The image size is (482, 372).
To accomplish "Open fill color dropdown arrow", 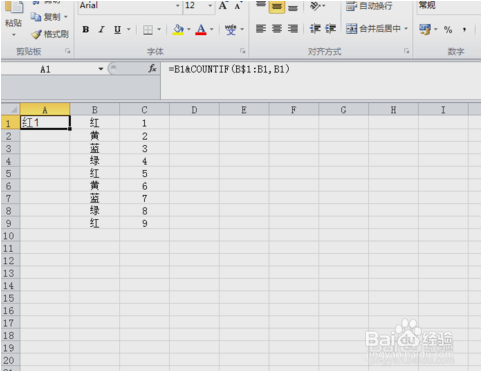I will (x=189, y=29).
